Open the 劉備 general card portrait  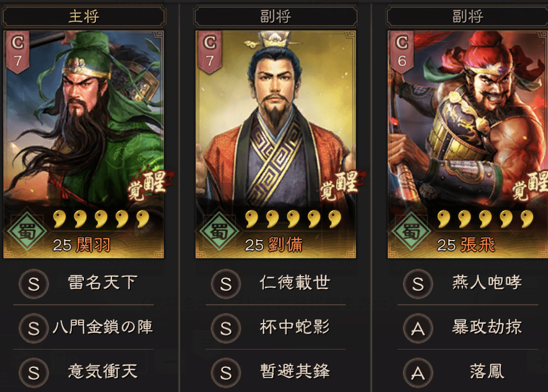click(276, 145)
